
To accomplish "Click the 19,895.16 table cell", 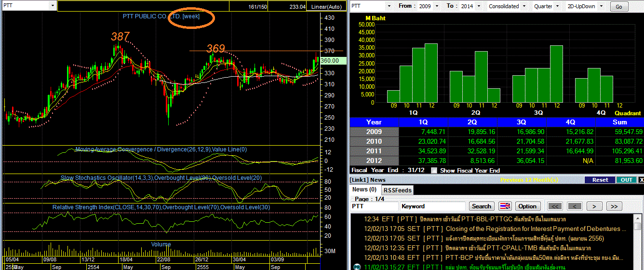I will [473, 132].
